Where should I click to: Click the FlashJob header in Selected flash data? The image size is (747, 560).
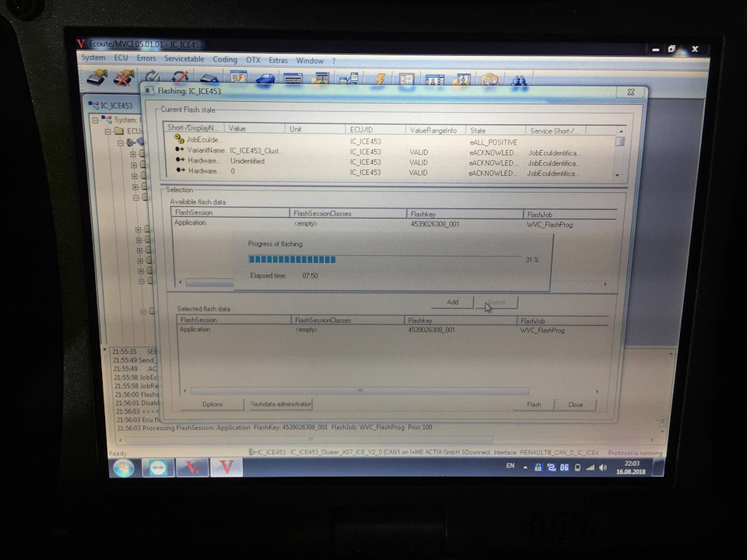tap(562, 321)
